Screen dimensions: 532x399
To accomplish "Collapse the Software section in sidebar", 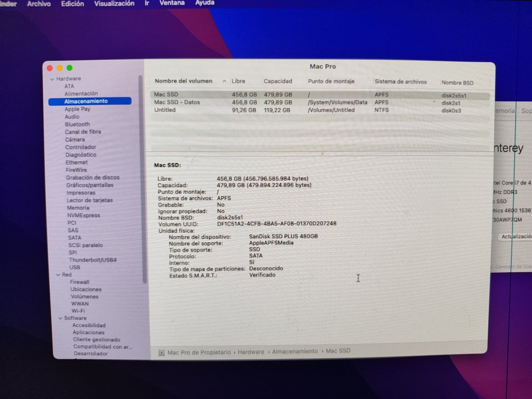I will tap(60, 318).
